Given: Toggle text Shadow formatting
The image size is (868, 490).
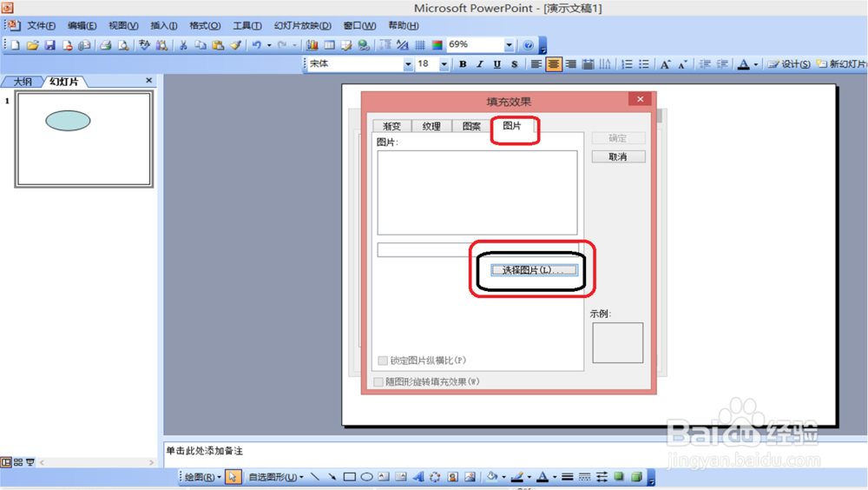Looking at the screenshot, I should click(514, 64).
